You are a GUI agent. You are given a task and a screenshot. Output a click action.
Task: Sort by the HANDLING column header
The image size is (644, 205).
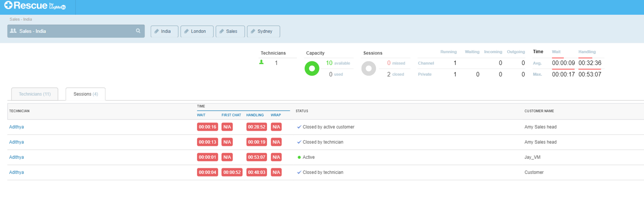click(255, 115)
